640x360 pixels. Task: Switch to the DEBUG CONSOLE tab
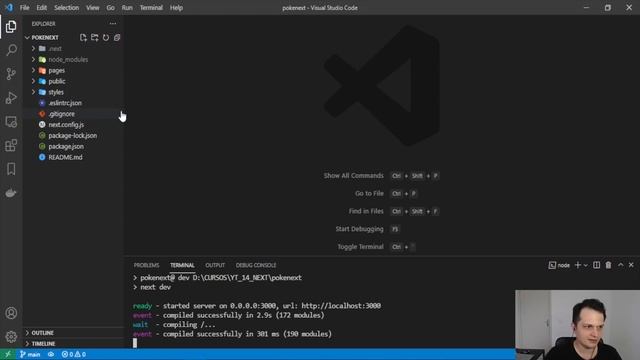(256, 265)
